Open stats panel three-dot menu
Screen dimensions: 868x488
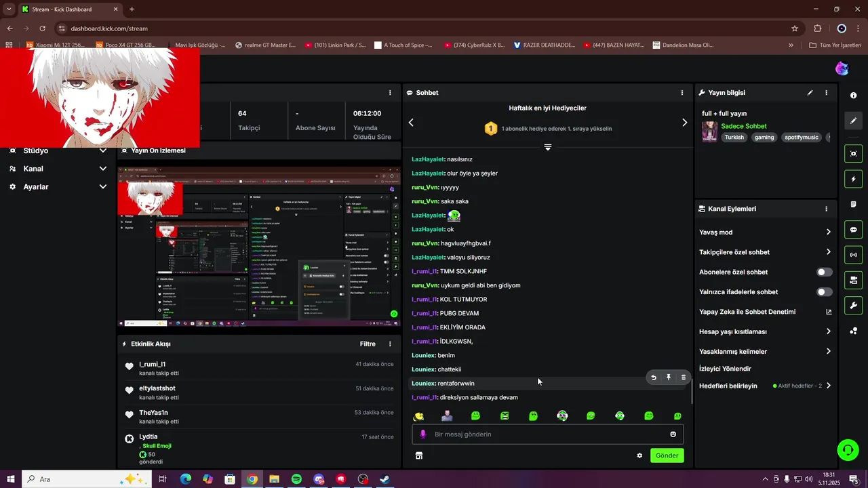(390, 93)
